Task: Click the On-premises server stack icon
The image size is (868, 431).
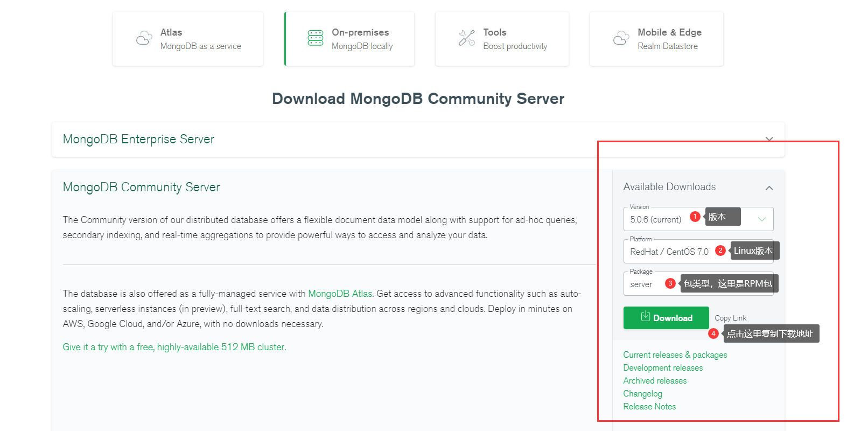Action: click(x=316, y=38)
